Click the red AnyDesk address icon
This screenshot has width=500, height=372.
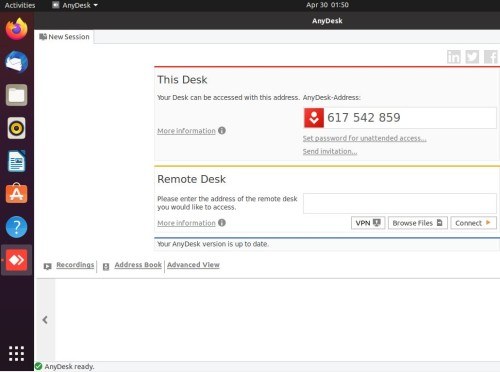[314, 118]
